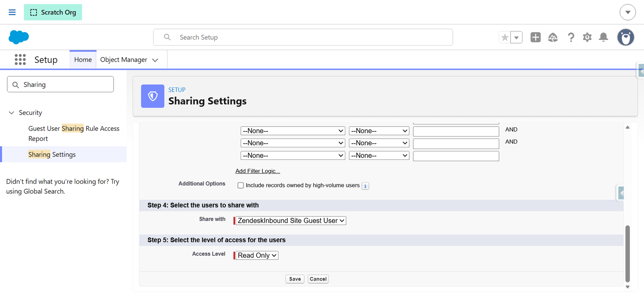This screenshot has height=298, width=644.
Task: Enable Include records owned by high-volume users
Action: point(241,186)
